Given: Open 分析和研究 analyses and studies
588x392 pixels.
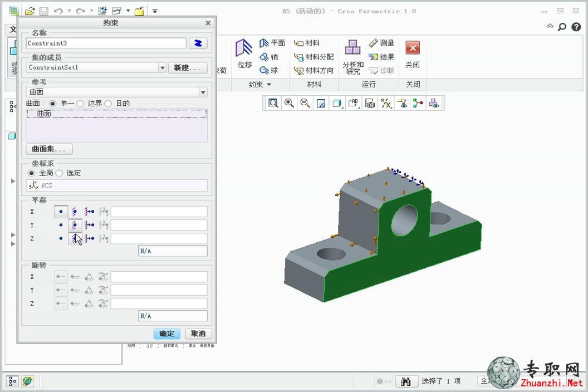Looking at the screenshot, I should click(353, 57).
